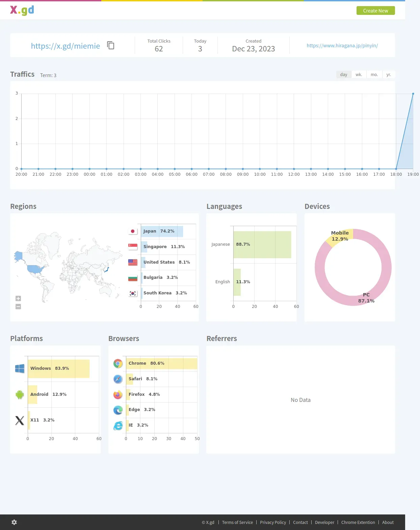The height and width of the screenshot is (530, 420).
Task: Click the Chrome browser icon
Action: (x=118, y=364)
